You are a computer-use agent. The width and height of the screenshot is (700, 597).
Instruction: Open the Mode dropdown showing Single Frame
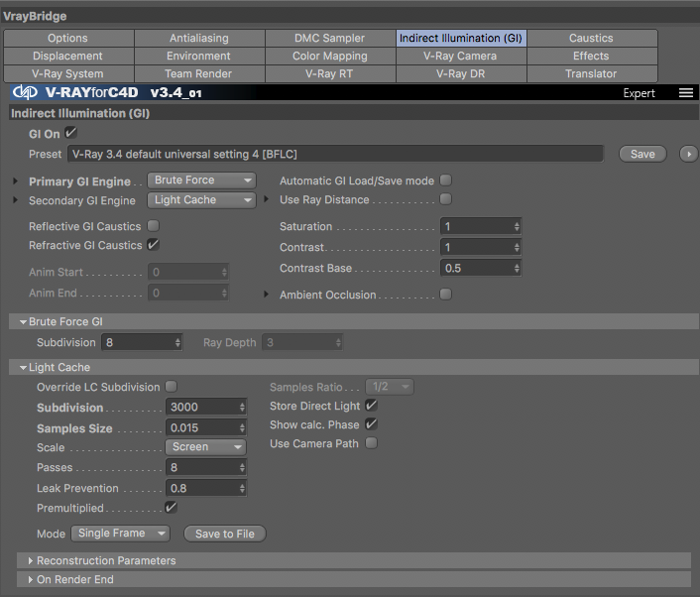(121, 534)
